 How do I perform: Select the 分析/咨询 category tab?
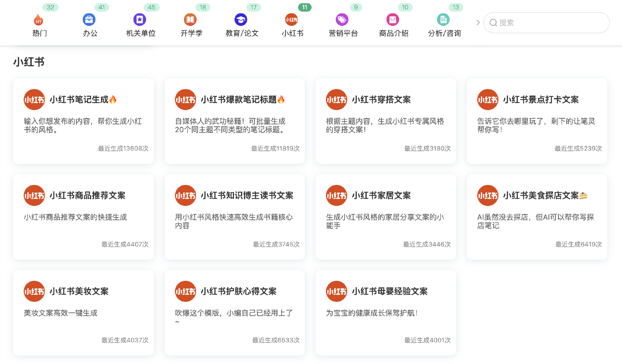point(444,33)
